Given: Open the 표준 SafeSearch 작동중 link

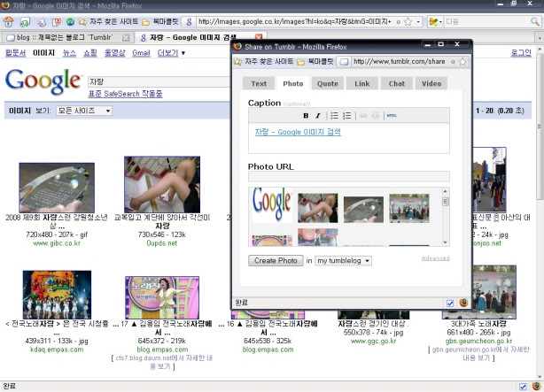Looking at the screenshot, I should (125, 94).
